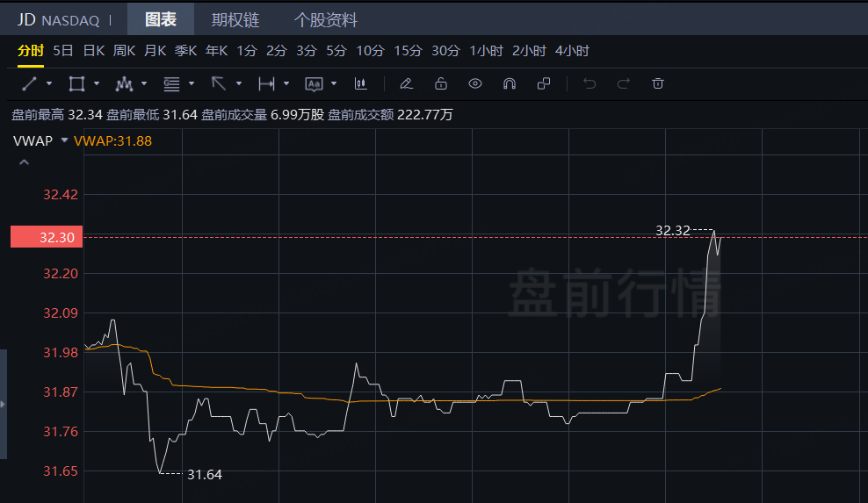Select the 15分 interval

tap(408, 51)
